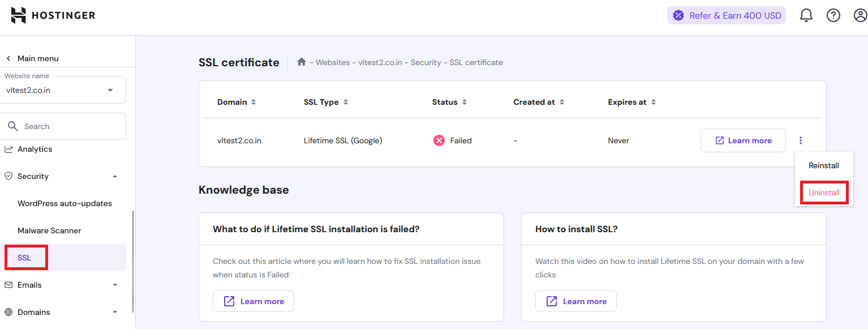Click the home icon in breadcrumb
The width and height of the screenshot is (868, 329).
coord(302,62)
